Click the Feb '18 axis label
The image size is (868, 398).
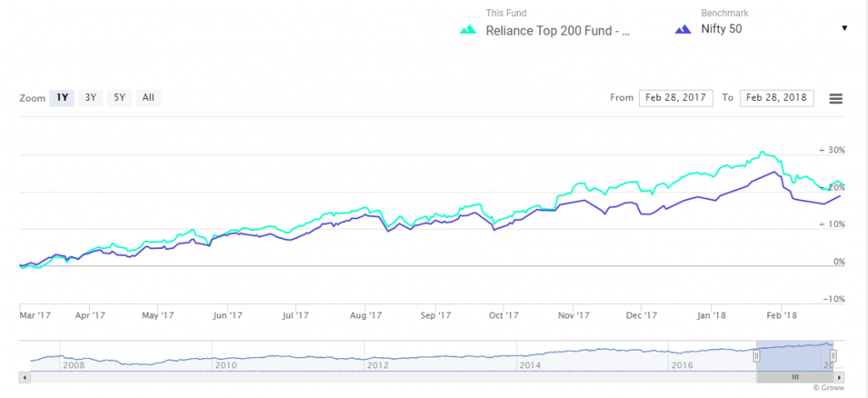[x=782, y=316]
